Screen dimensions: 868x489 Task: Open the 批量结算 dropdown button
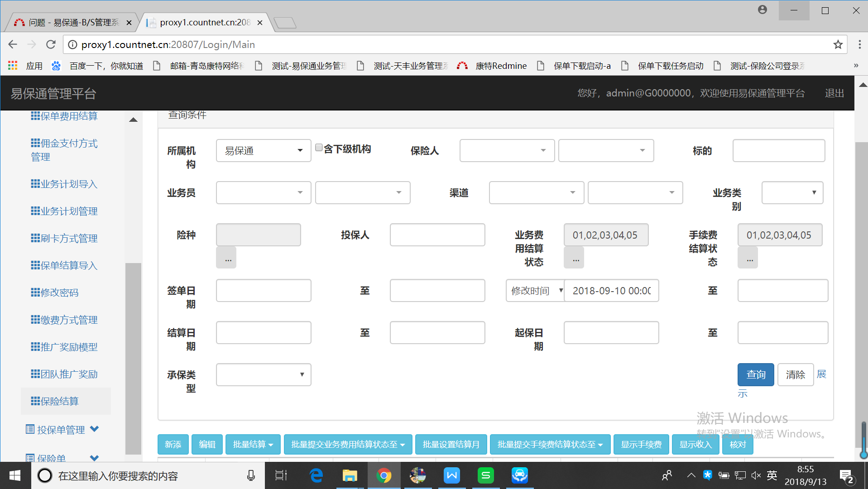pos(253,445)
